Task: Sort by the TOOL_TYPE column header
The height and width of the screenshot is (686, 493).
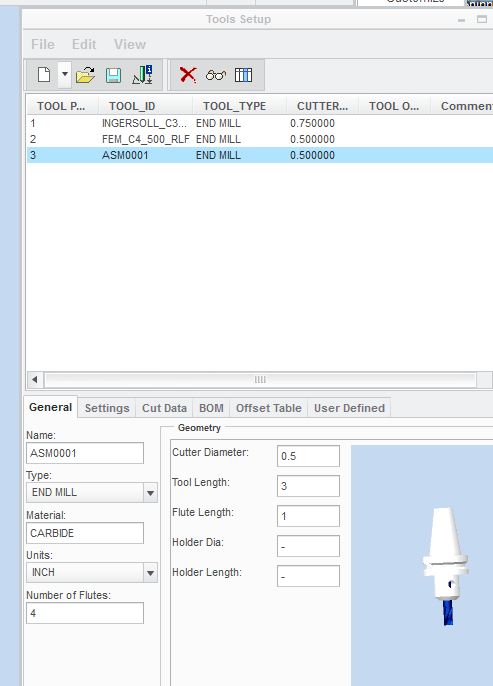Action: coord(240,106)
